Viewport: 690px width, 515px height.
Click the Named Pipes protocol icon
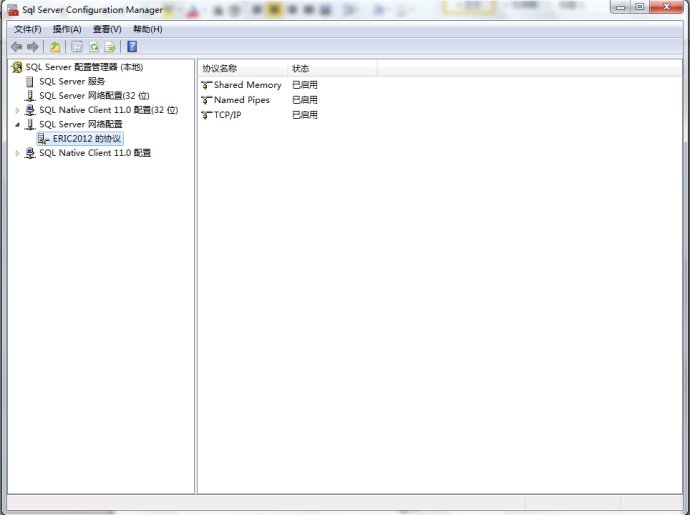point(206,100)
